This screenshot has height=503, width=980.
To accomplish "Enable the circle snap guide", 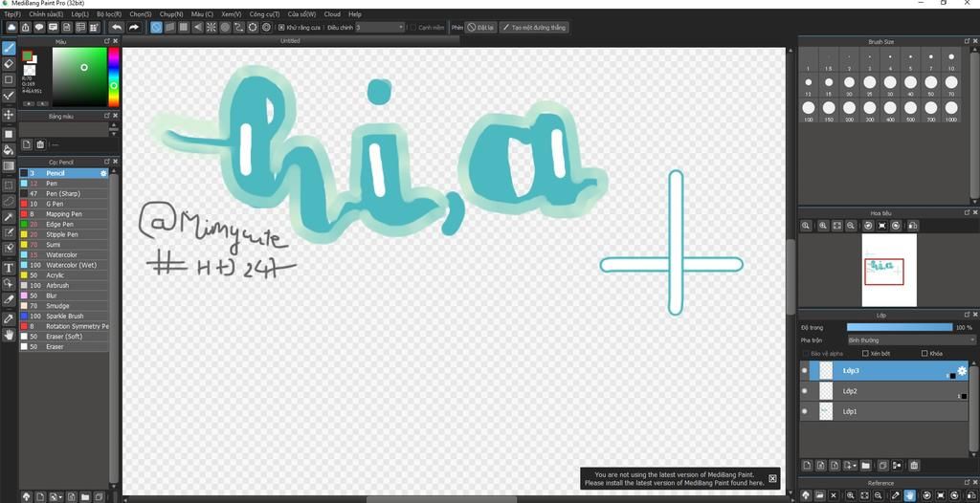I will click(x=225, y=27).
